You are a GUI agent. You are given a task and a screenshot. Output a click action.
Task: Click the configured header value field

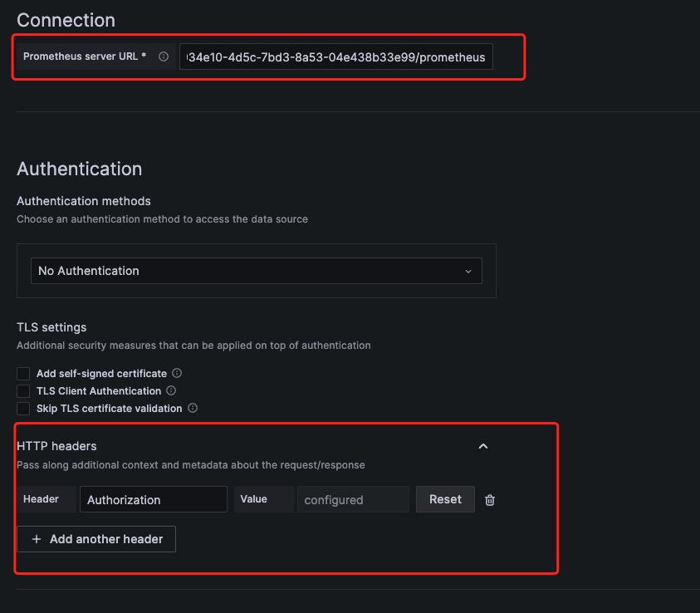353,499
